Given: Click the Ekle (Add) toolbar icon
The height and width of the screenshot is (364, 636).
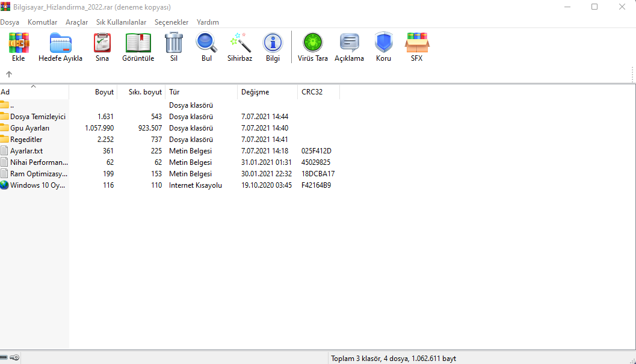Looking at the screenshot, I should pyautogui.click(x=19, y=43).
